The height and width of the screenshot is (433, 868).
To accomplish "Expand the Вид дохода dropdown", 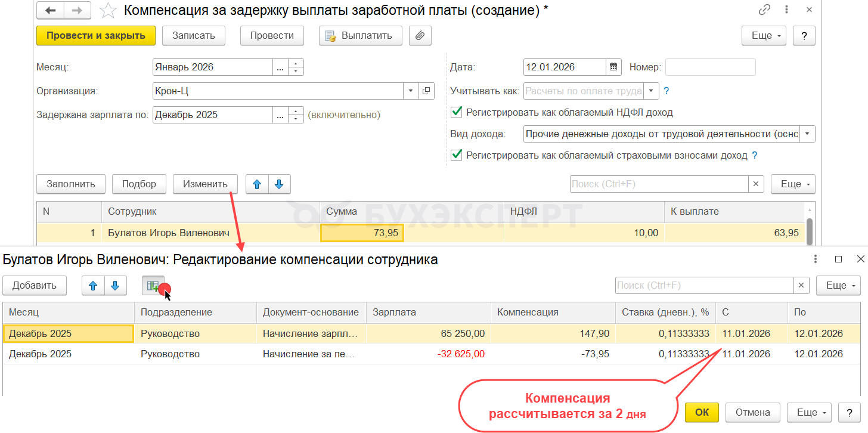I will (x=808, y=134).
